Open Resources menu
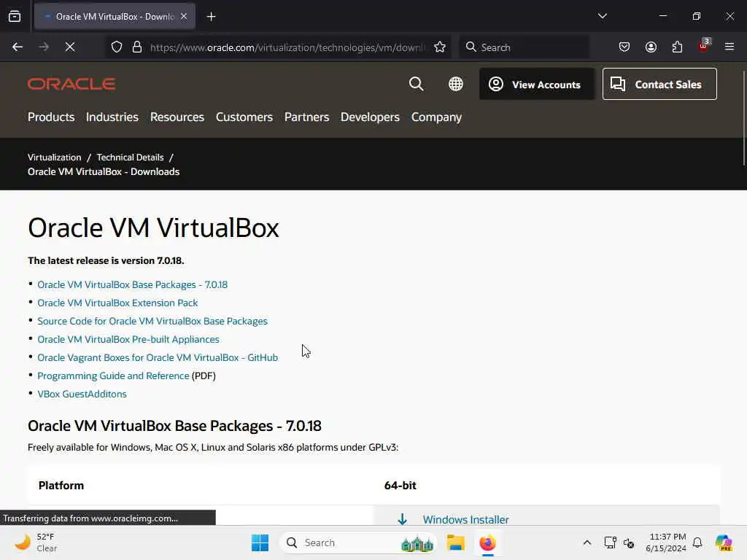747x560 pixels. (x=177, y=117)
